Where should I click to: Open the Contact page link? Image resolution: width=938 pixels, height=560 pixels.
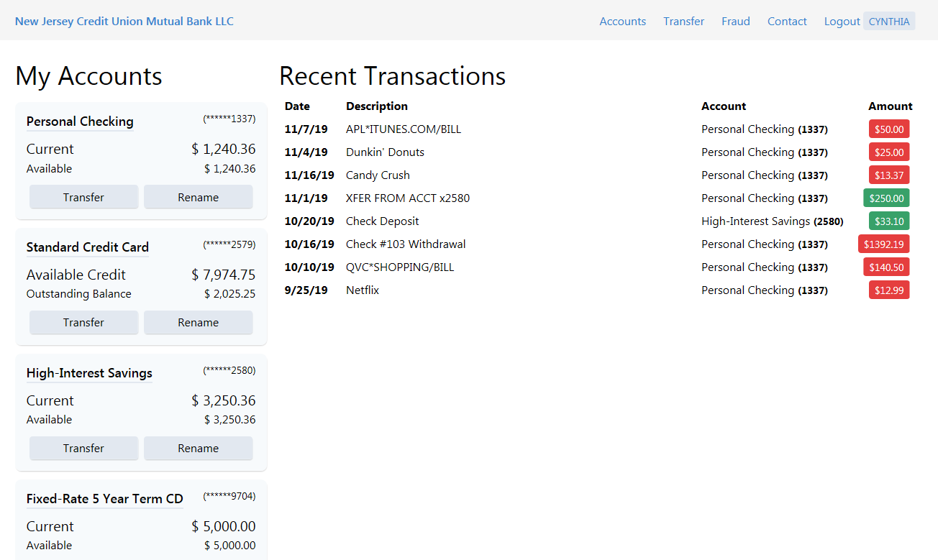pos(787,22)
